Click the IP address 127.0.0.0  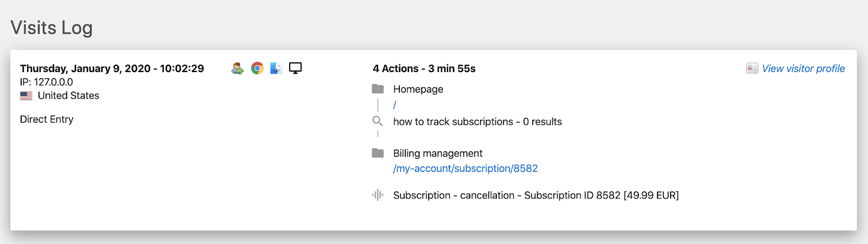pos(47,82)
